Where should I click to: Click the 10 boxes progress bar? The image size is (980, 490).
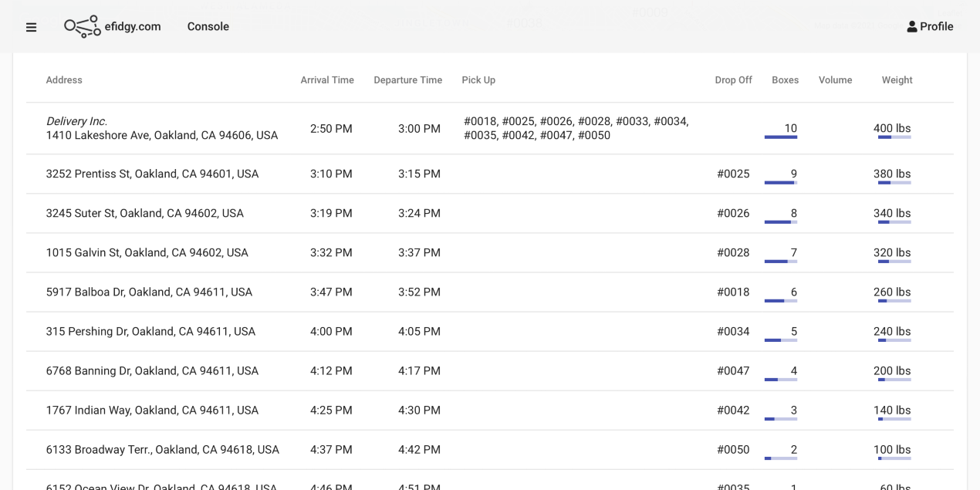781,137
